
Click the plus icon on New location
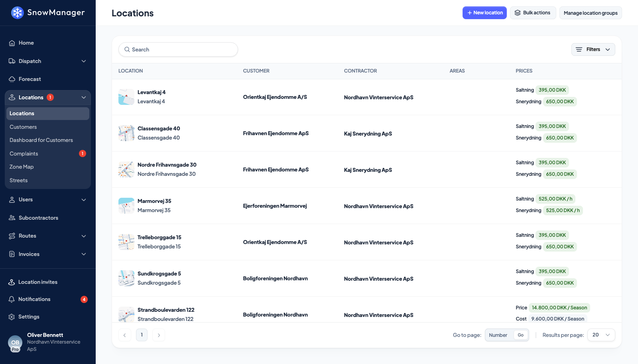(470, 13)
